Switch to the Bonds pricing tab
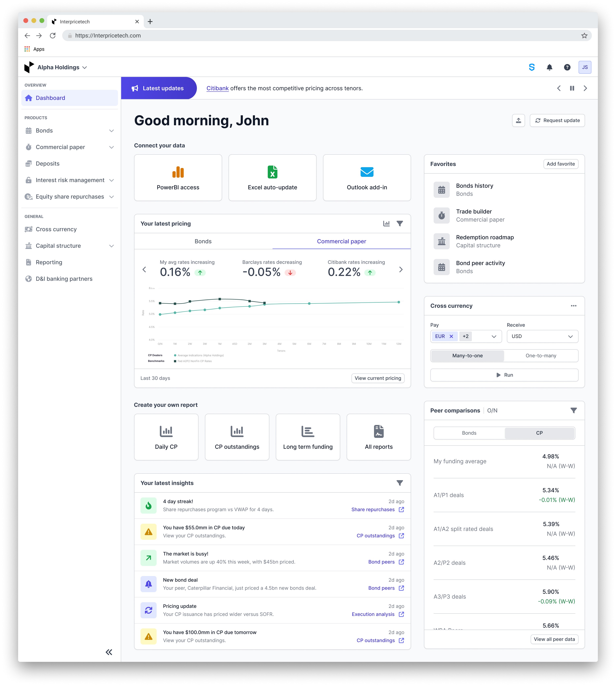The width and height of the screenshot is (616, 686). [203, 241]
